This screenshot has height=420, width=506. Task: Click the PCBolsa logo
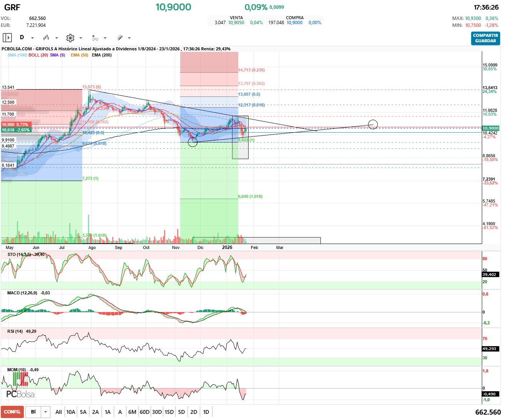(x=20, y=394)
